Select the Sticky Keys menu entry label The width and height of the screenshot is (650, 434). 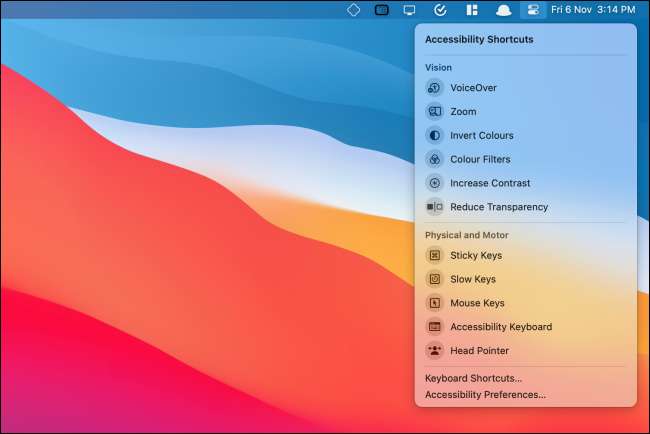pos(475,255)
